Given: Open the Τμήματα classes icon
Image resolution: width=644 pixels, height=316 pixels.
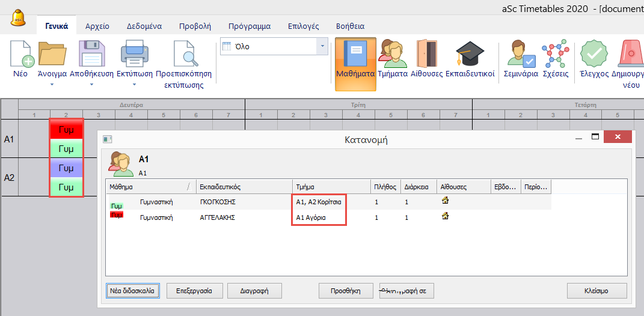Looking at the screenshot, I should [x=392, y=55].
